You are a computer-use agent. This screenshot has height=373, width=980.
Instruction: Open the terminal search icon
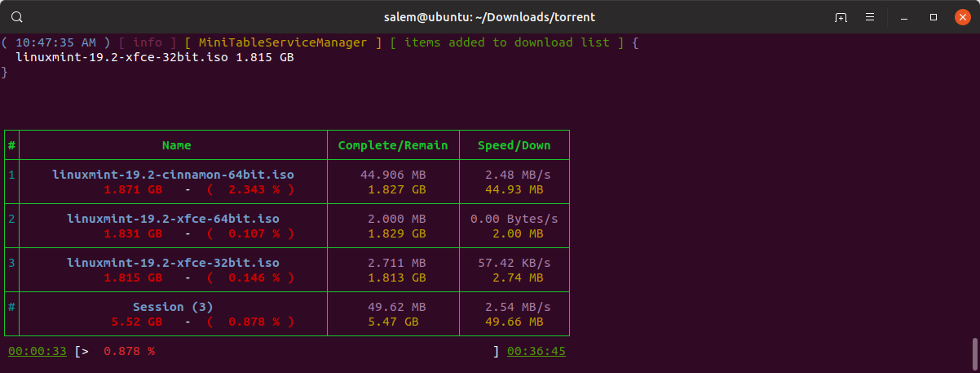click(x=17, y=17)
